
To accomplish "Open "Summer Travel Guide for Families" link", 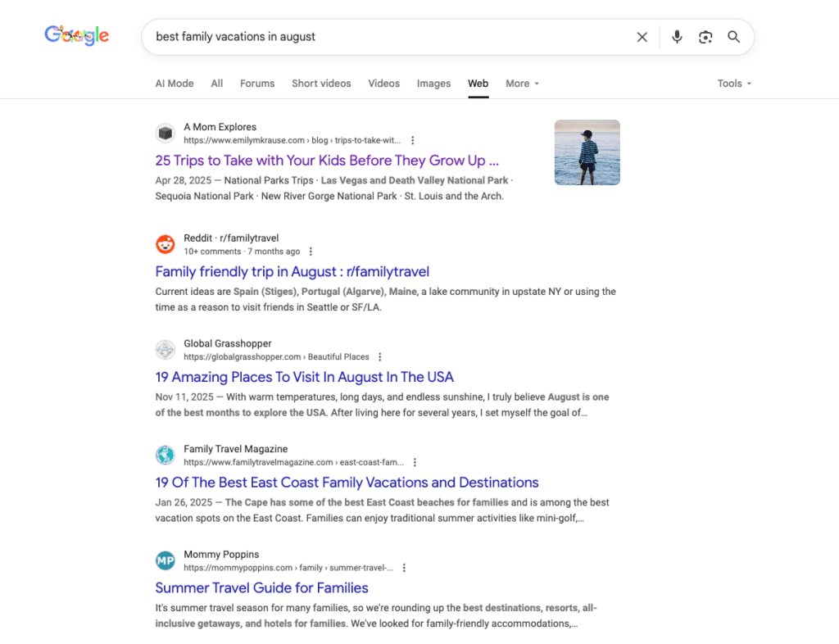I will (x=261, y=587).
